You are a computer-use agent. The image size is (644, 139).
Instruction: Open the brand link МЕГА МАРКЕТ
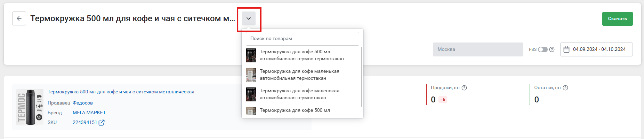point(89,113)
